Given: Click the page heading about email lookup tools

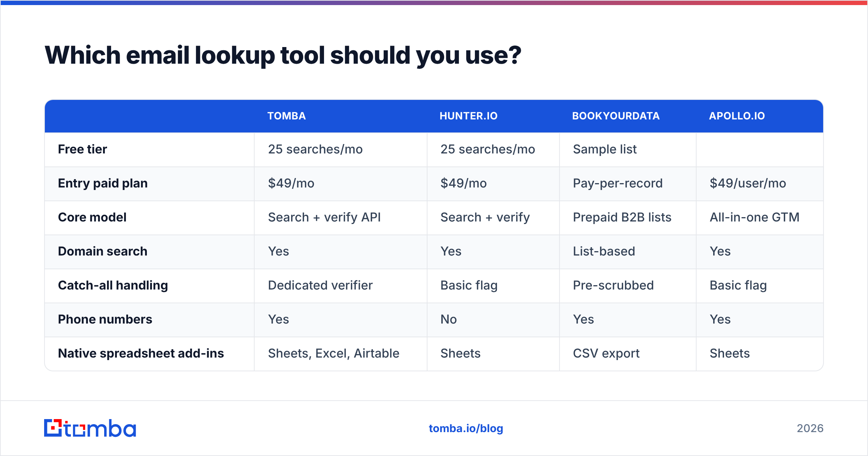Looking at the screenshot, I should [283, 55].
